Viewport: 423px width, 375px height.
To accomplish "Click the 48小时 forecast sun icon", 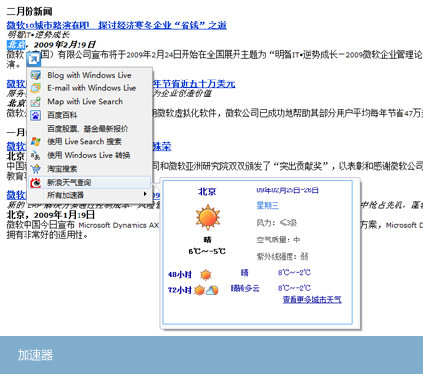I will point(206,275).
